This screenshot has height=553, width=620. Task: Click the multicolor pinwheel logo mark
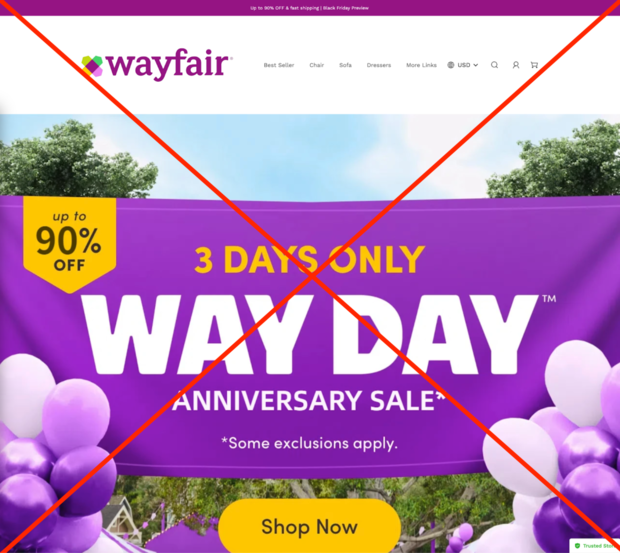92,66
